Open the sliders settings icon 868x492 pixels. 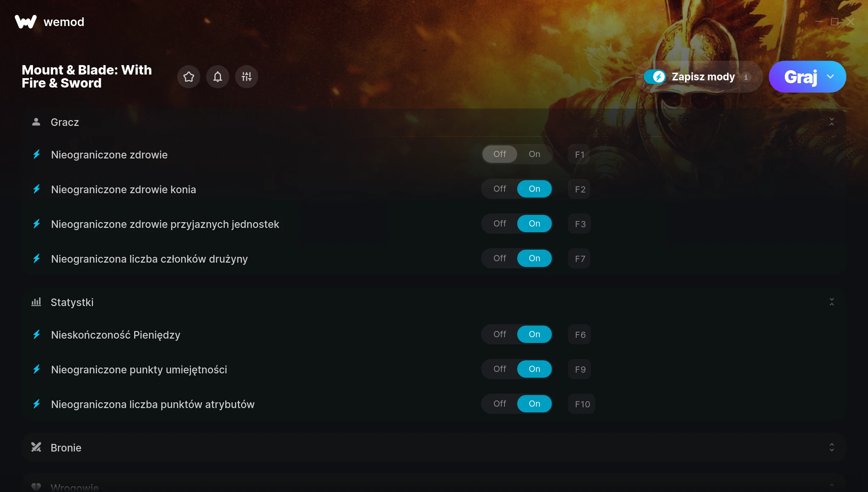[247, 77]
